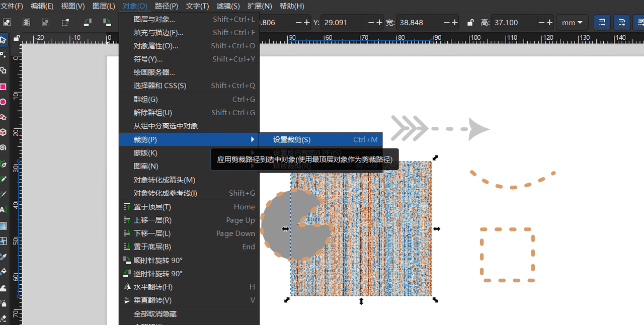Toggle scale rounded corners button

tap(622, 22)
